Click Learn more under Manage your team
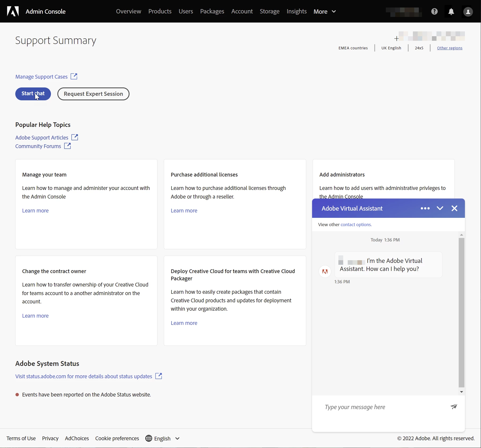 35,211
